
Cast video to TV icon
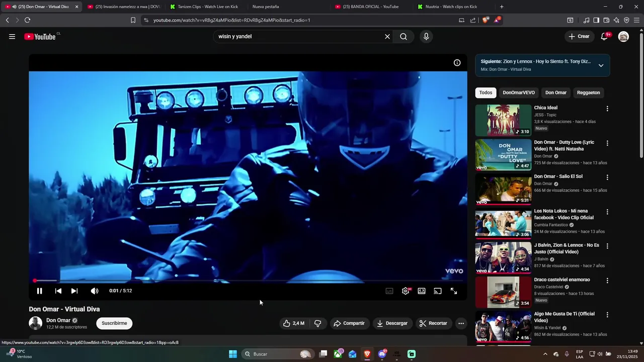[438, 291]
